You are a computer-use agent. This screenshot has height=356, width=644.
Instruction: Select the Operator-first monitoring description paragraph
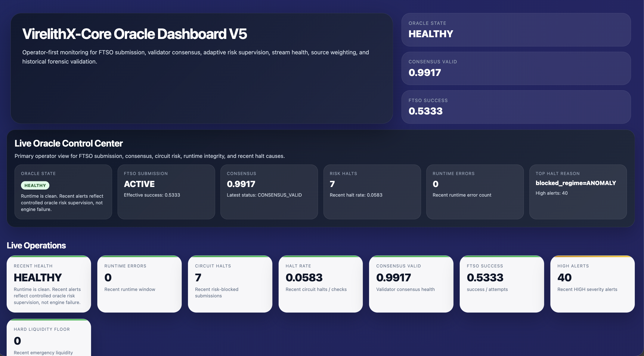[195, 57]
